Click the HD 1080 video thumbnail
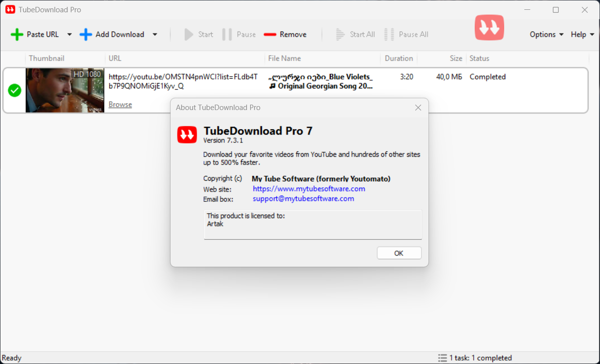600x364 pixels. [65, 90]
